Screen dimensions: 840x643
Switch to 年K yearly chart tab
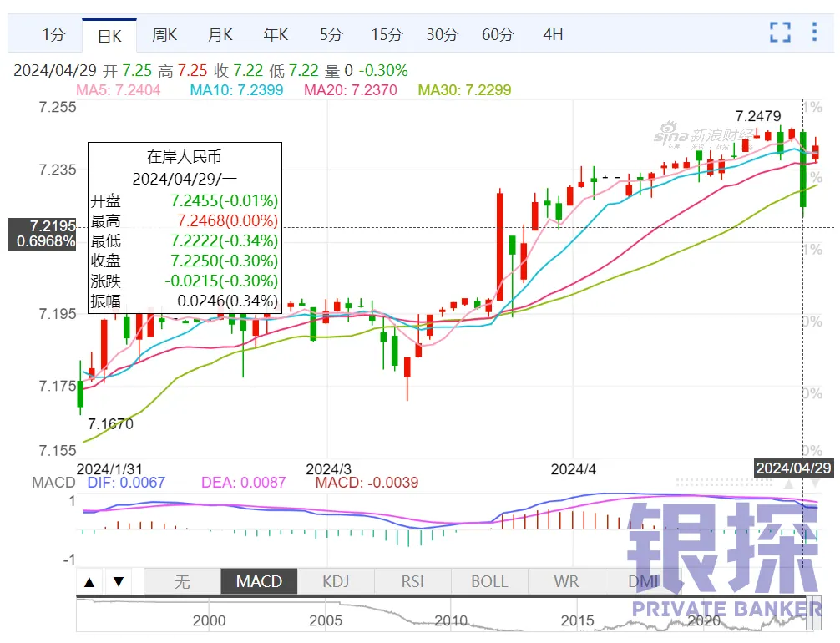[276, 35]
